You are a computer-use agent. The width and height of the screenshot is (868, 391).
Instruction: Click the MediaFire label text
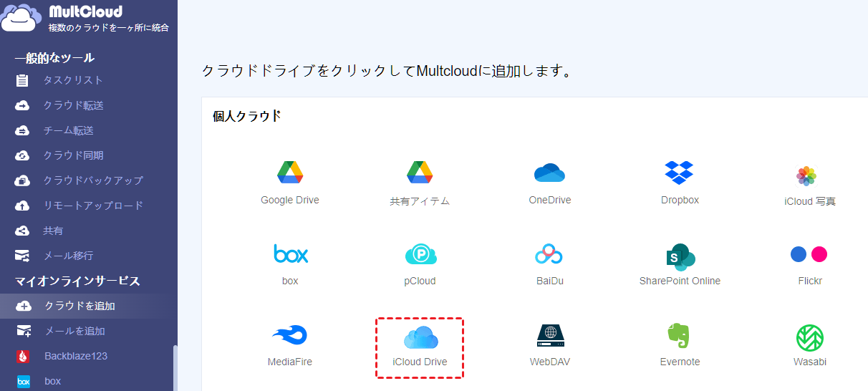(x=290, y=362)
